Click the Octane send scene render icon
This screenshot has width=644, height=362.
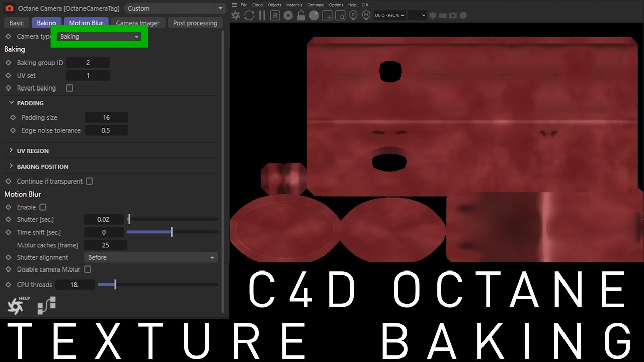(x=236, y=15)
